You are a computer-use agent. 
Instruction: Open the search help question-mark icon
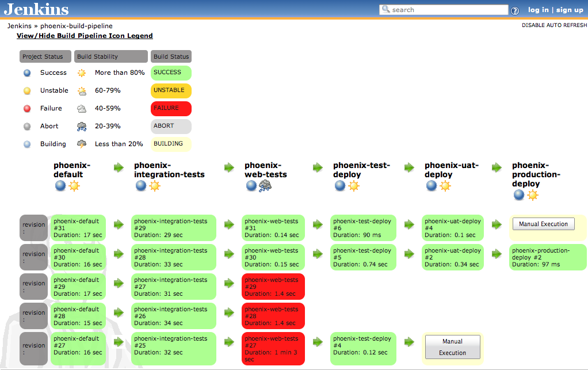[515, 11]
